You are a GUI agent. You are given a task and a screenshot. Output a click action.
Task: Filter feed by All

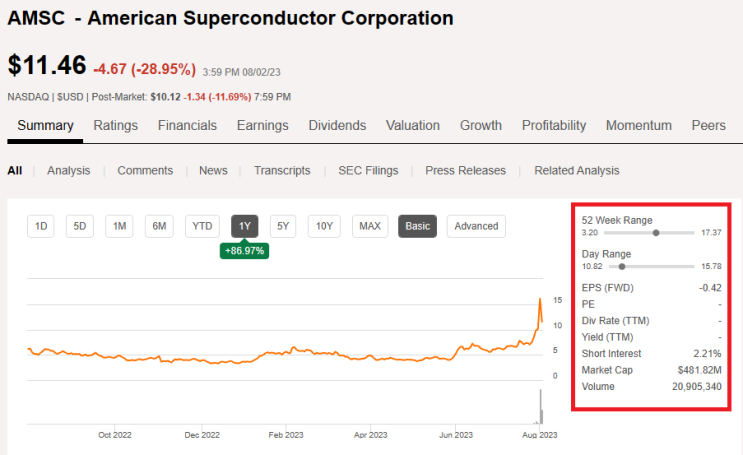pos(15,171)
